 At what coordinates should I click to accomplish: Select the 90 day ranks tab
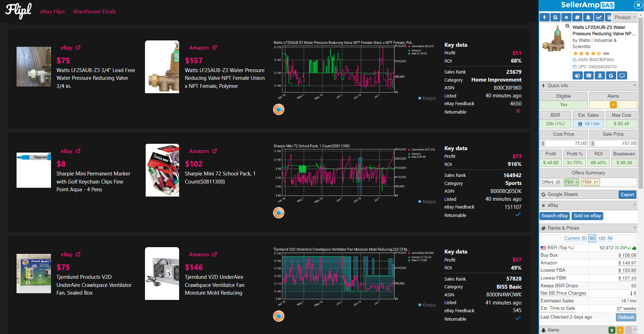pyautogui.click(x=592, y=238)
